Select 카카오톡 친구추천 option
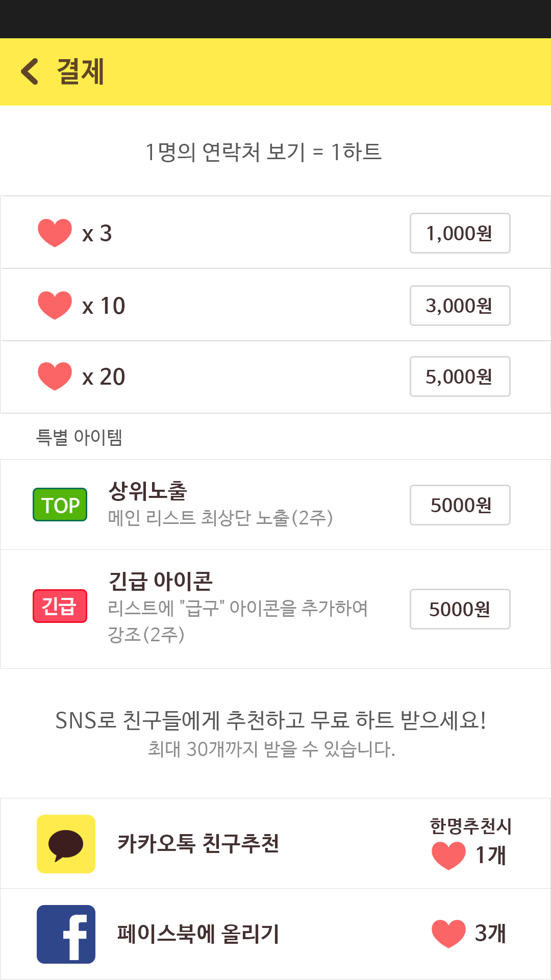This screenshot has height=980, width=551. [x=198, y=843]
